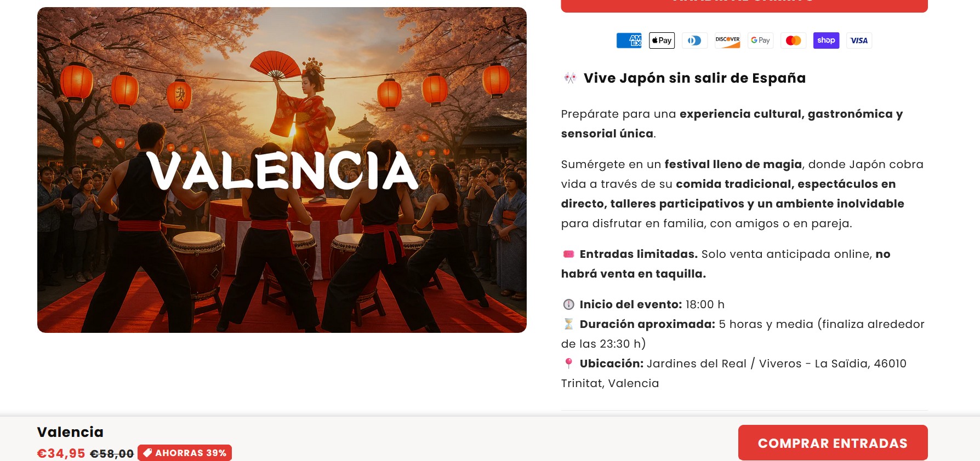Select the Apple Pay payment icon
Image resolution: width=980 pixels, height=461 pixels.
[662, 41]
